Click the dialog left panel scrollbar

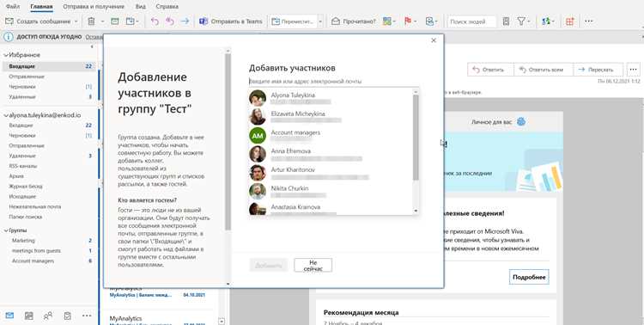[228, 142]
